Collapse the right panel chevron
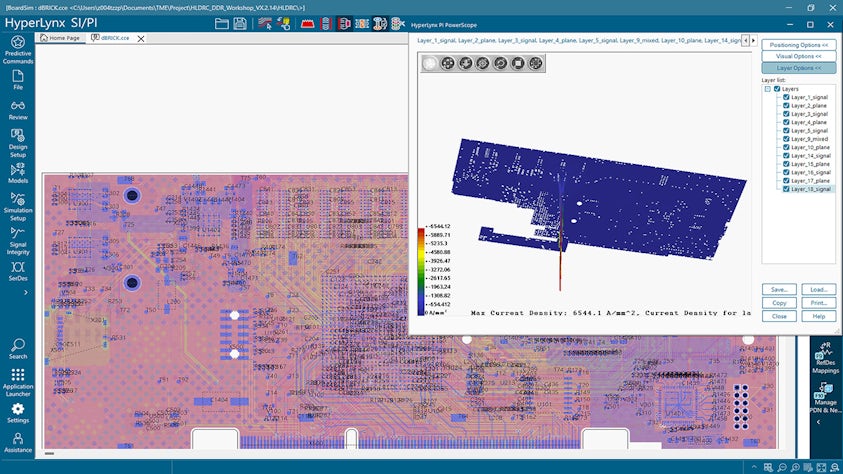Image resolution: width=843 pixels, height=474 pixels. click(x=818, y=422)
